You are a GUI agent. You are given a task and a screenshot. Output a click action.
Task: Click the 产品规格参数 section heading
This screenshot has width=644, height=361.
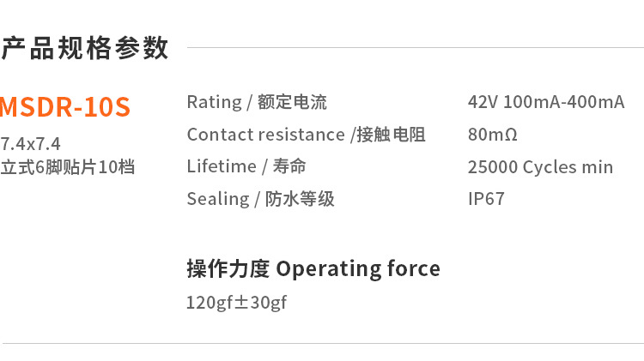[x=84, y=48]
